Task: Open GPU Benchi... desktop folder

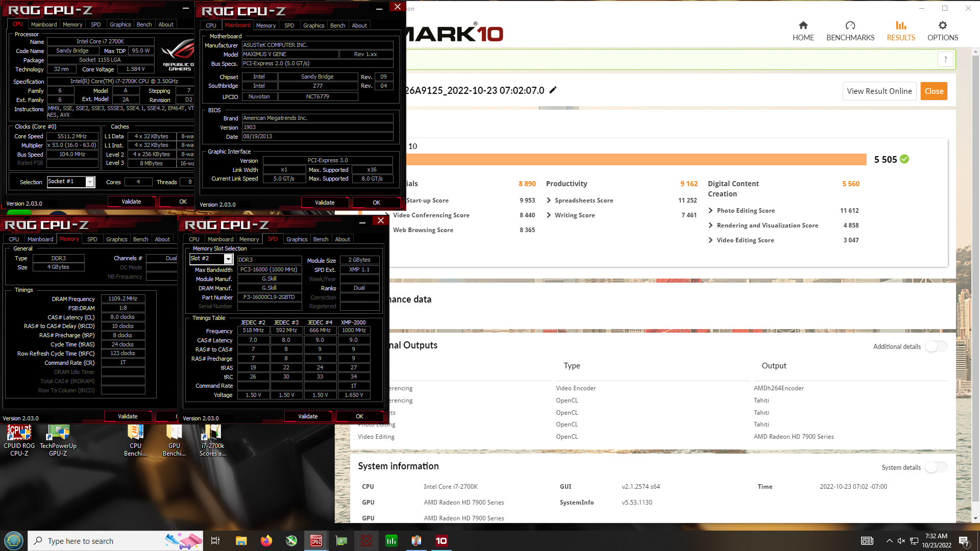Action: click(174, 440)
